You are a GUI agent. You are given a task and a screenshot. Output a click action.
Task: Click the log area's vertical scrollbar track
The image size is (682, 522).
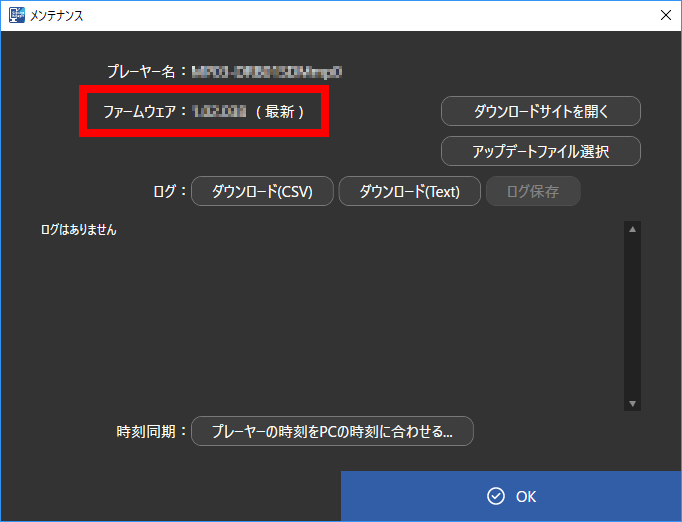632,315
